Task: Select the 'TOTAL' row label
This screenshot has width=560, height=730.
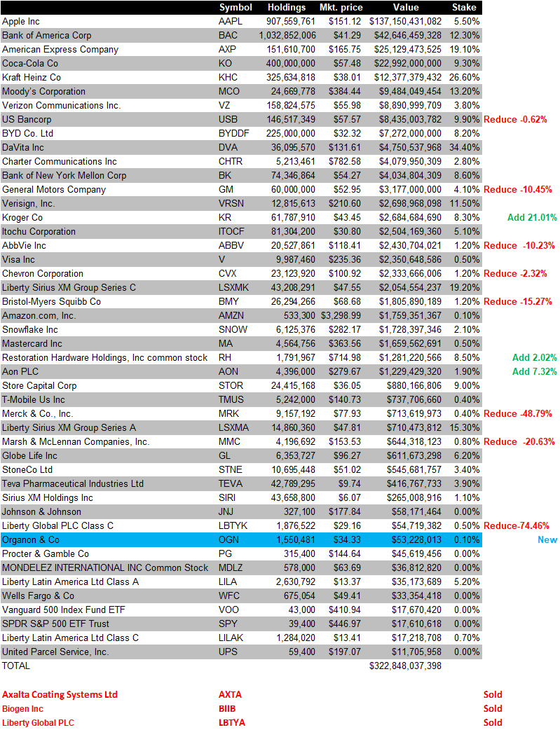Action: pyautogui.click(x=16, y=666)
